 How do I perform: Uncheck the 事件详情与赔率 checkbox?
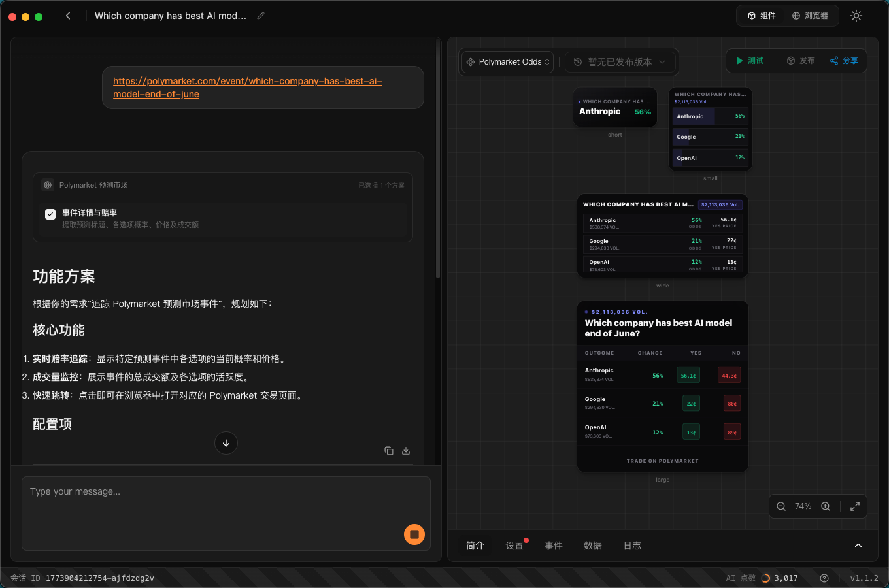(x=50, y=214)
